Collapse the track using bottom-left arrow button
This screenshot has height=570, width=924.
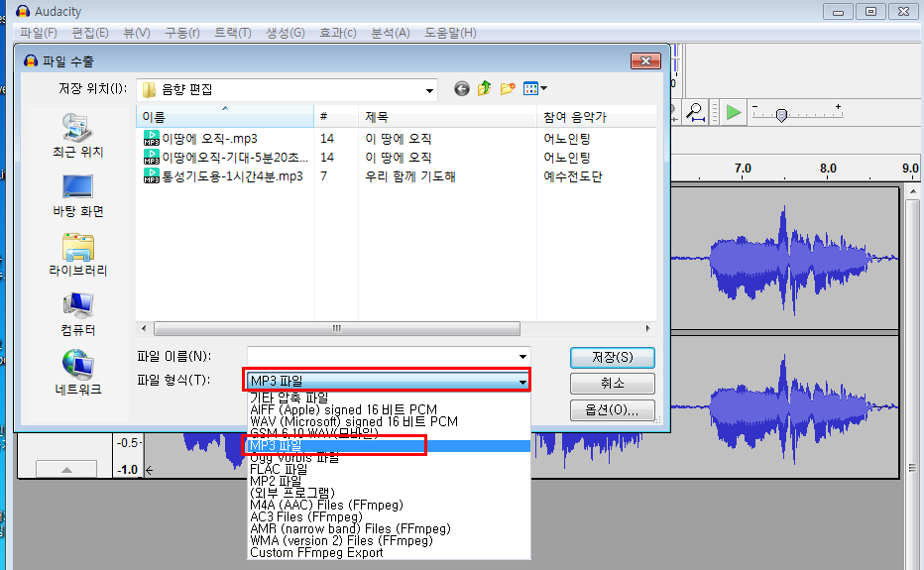click(66, 469)
